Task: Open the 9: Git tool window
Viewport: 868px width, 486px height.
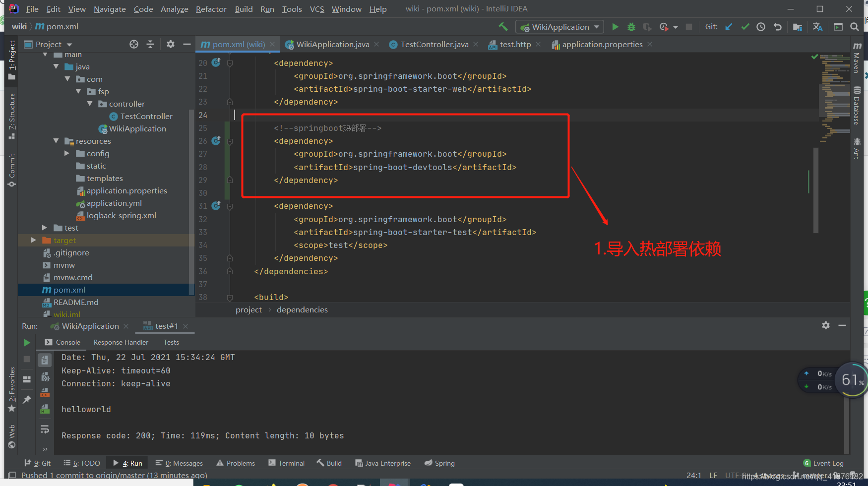Action: coord(38,463)
